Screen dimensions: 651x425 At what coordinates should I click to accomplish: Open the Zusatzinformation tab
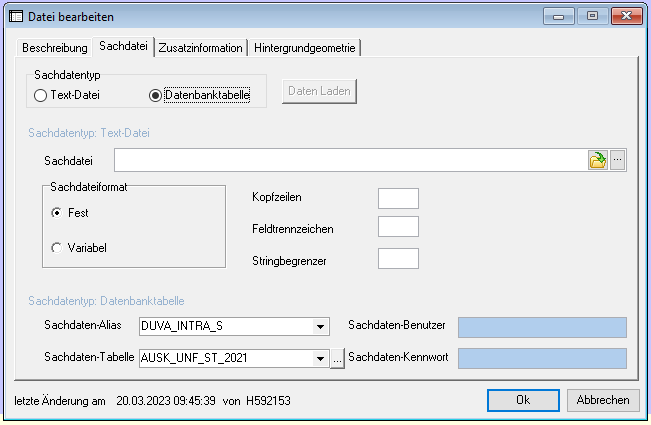pyautogui.click(x=200, y=48)
